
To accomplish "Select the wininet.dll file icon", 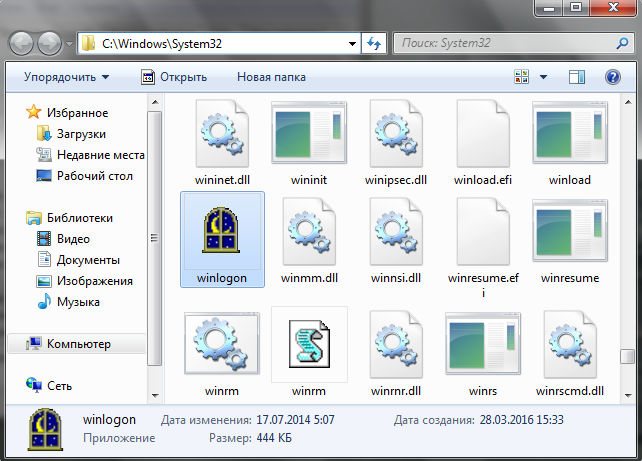I will pos(222,134).
